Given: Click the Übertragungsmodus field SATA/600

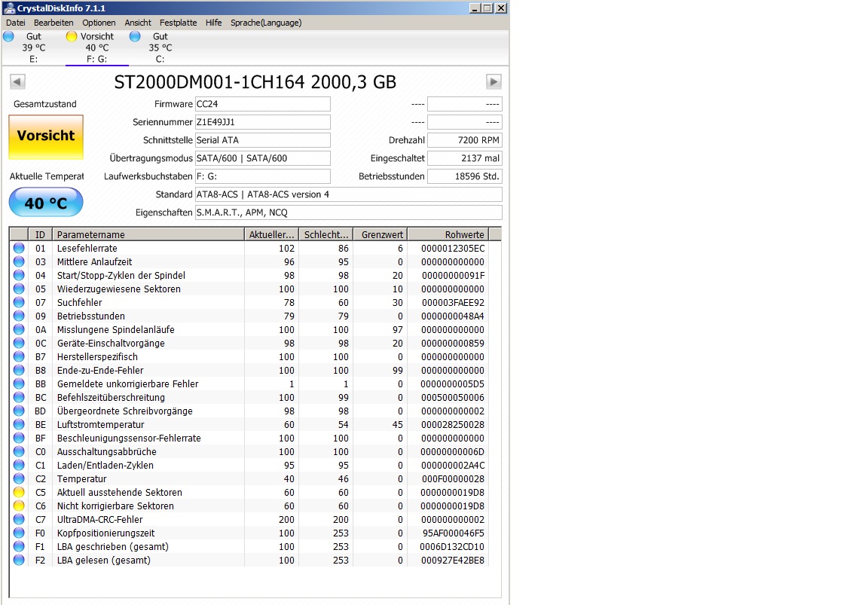Looking at the screenshot, I should click(x=263, y=158).
